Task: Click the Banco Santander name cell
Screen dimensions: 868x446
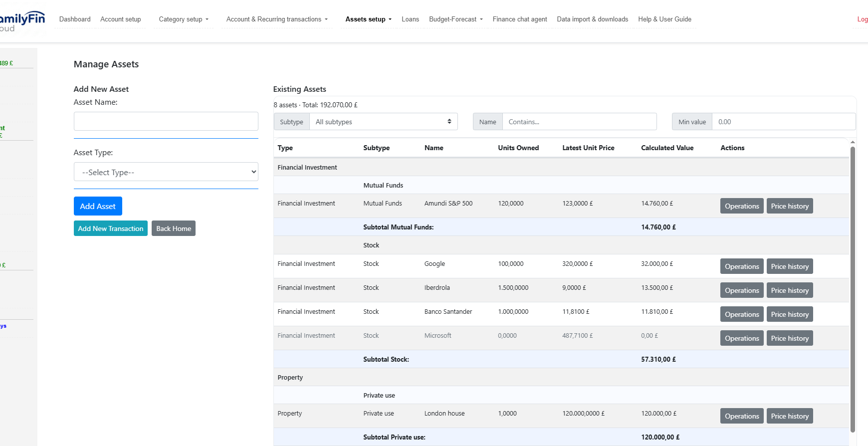Action: [x=448, y=312]
